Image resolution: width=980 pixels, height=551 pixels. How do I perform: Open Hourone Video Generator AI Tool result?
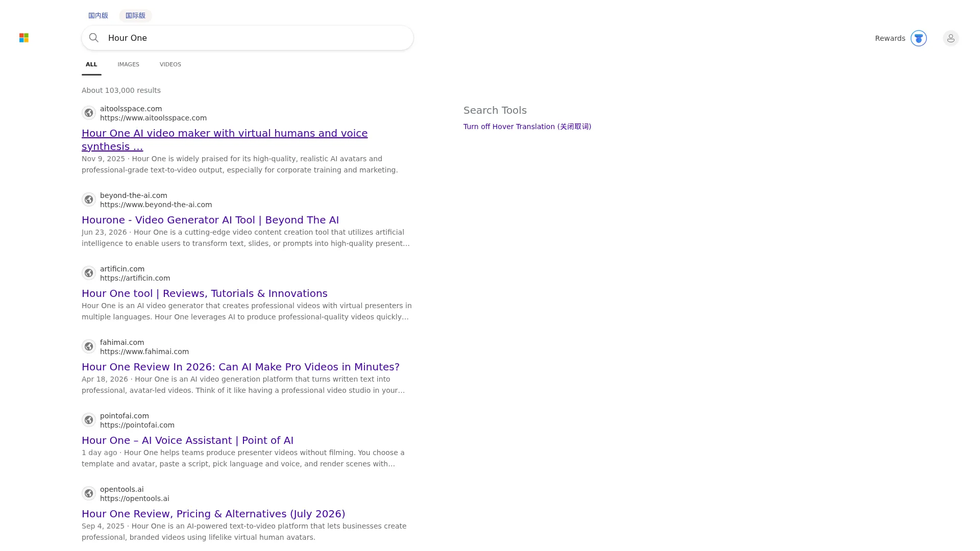(x=210, y=220)
